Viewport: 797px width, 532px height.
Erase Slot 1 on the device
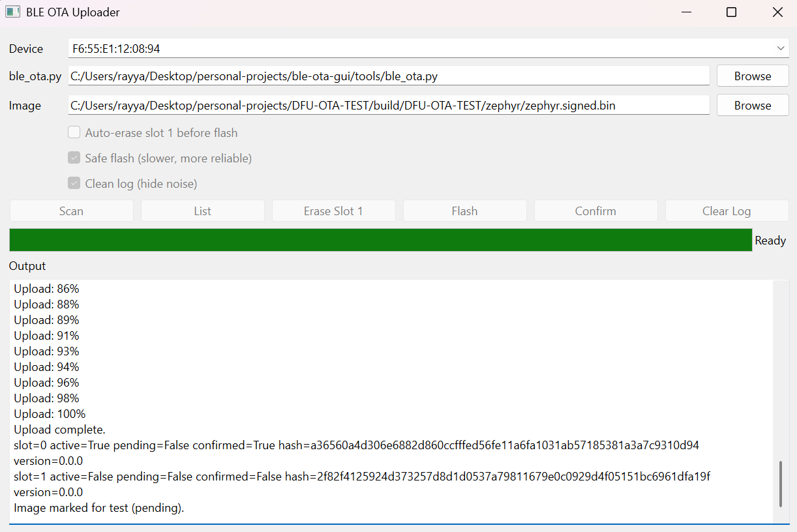pos(333,211)
